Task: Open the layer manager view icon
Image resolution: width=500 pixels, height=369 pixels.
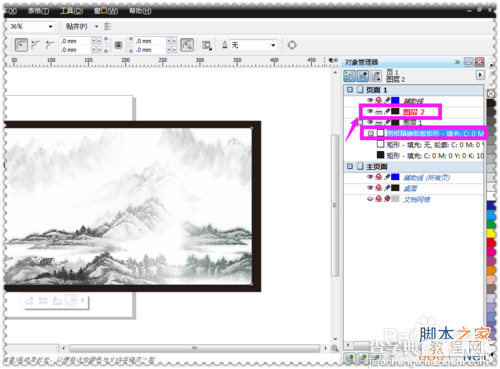Action: pyautogui.click(x=376, y=76)
